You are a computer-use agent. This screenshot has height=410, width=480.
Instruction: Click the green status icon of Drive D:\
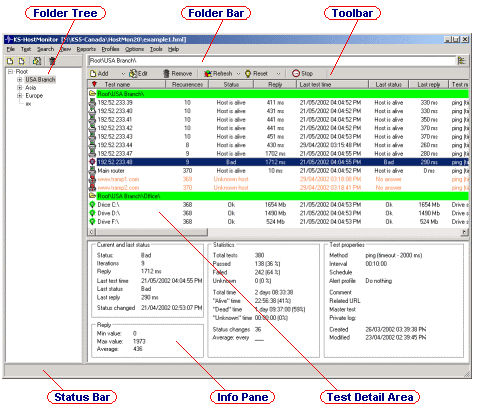pyautogui.click(x=92, y=213)
